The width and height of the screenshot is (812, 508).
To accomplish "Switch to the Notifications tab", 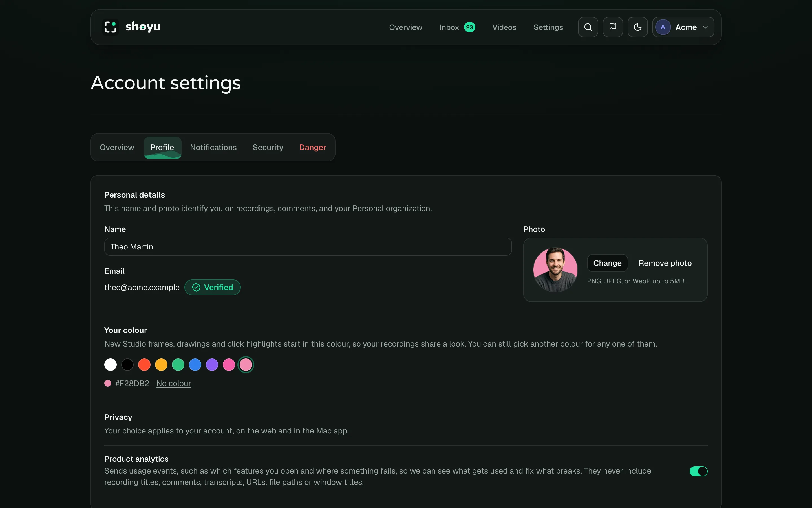I will click(x=213, y=148).
